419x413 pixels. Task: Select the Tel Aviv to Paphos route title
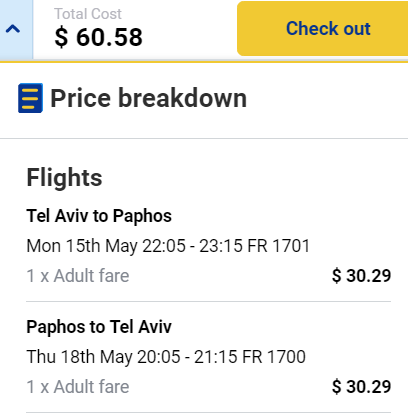[x=99, y=216]
